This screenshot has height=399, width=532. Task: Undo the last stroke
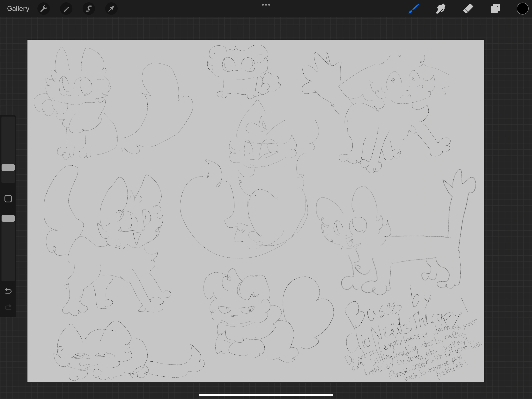coord(8,291)
